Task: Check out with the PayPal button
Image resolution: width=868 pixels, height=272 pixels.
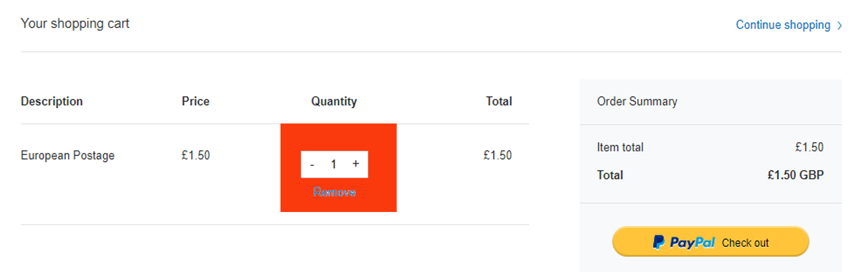Action: pyautogui.click(x=710, y=242)
